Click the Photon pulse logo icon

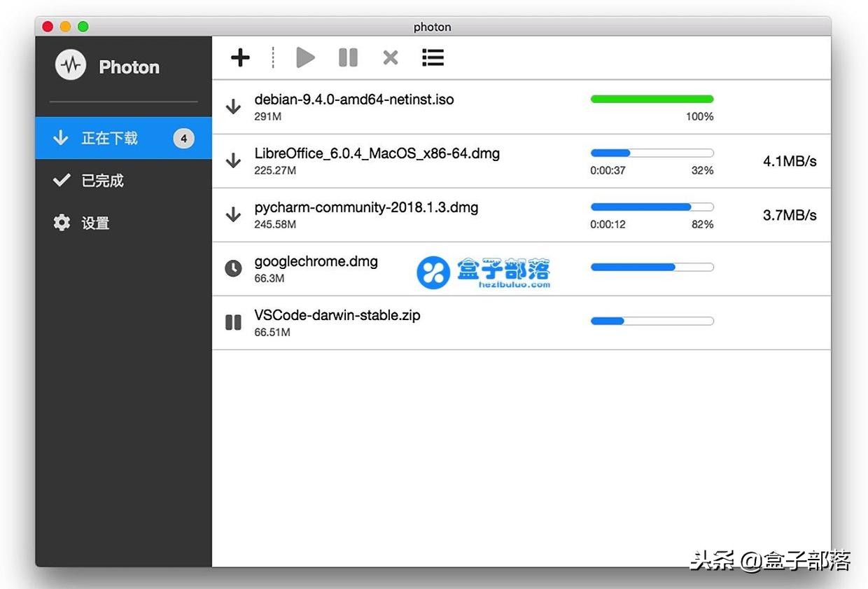pyautogui.click(x=71, y=66)
